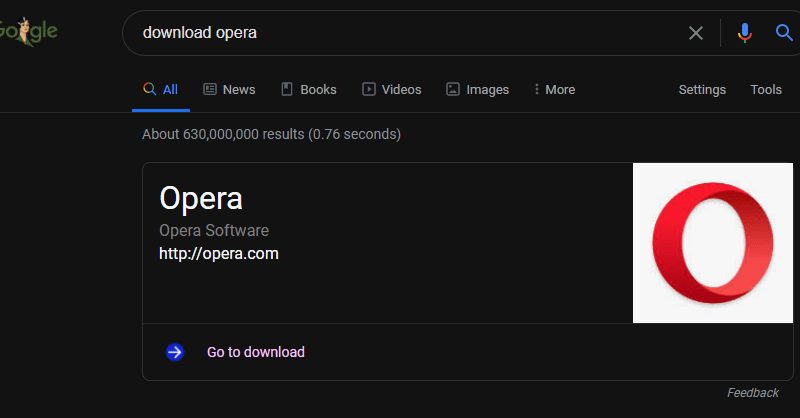
Task: Start voice search with microphone icon
Action: [744, 33]
